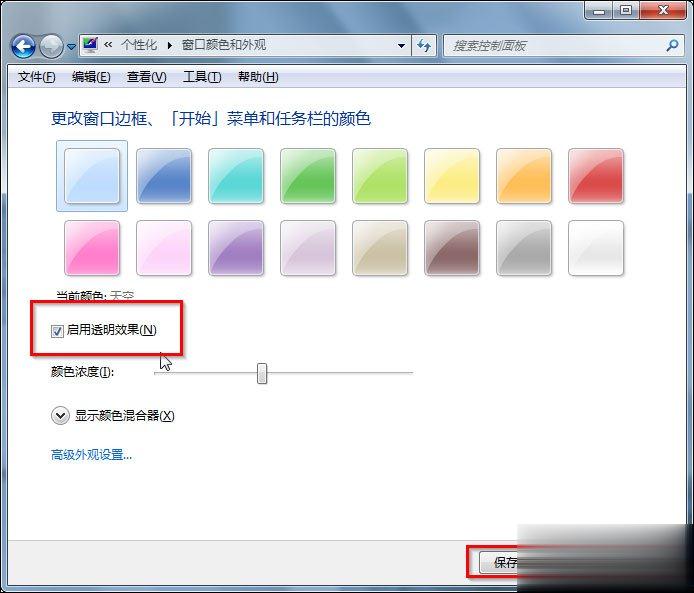The width and height of the screenshot is (694, 593).
Task: Navigate to 个性化 in the breadcrumb
Action: pos(139,45)
